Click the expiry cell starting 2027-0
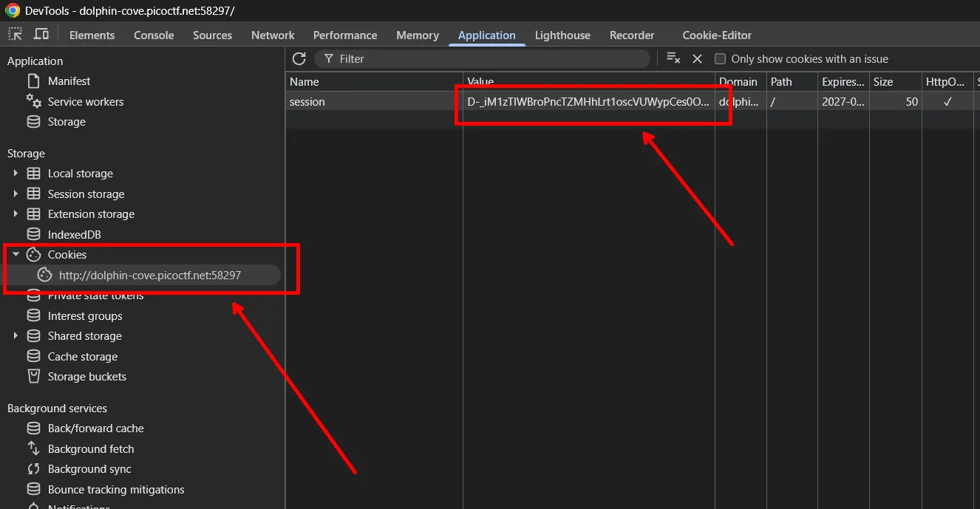Viewport: 980px width, 509px height. [843, 101]
